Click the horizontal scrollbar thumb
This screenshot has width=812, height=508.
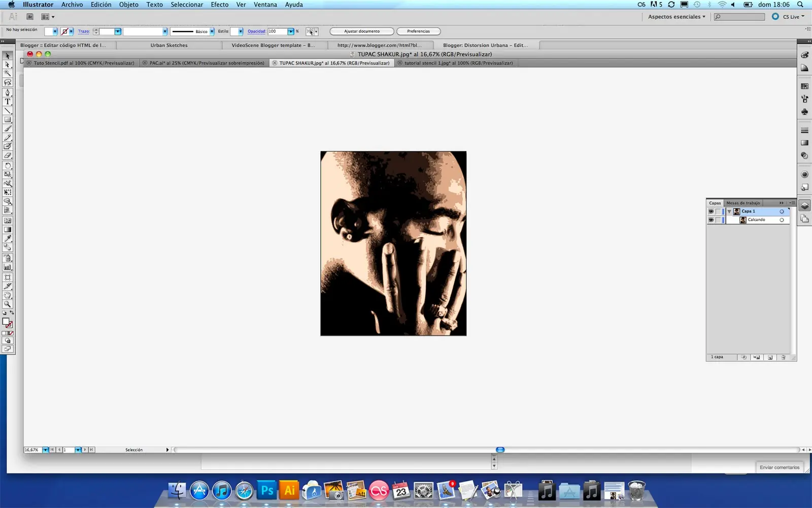click(x=500, y=450)
